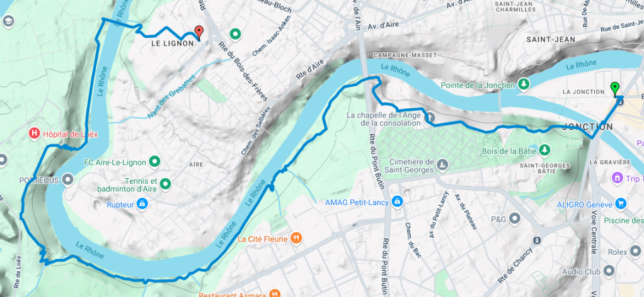Open the Cimetière de Saint-Georges marker
Image resolution: width=644 pixels, height=297 pixels.
pos(442,165)
